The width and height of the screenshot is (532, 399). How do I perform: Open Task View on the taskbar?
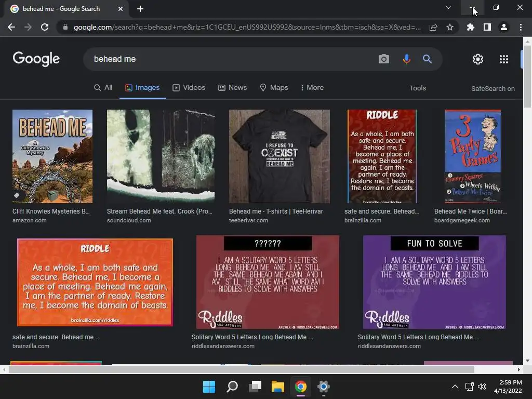[x=255, y=387]
